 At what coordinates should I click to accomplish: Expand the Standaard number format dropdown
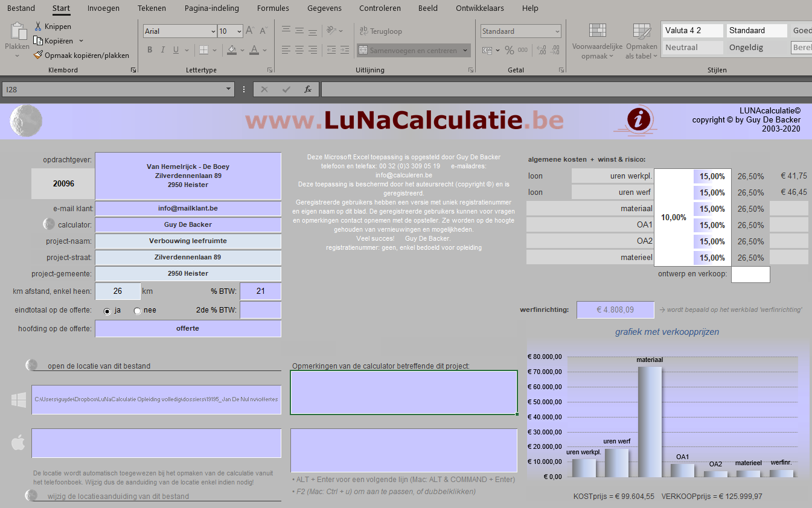coord(557,31)
